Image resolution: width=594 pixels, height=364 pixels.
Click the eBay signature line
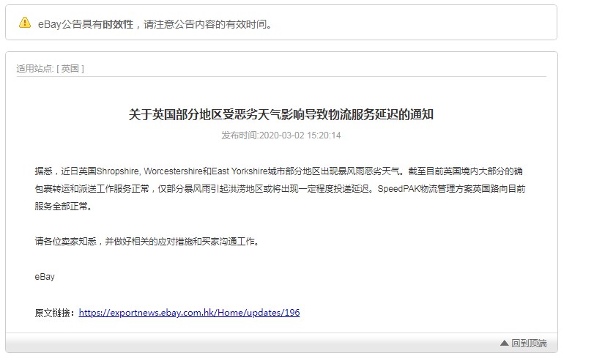pyautogui.click(x=45, y=277)
